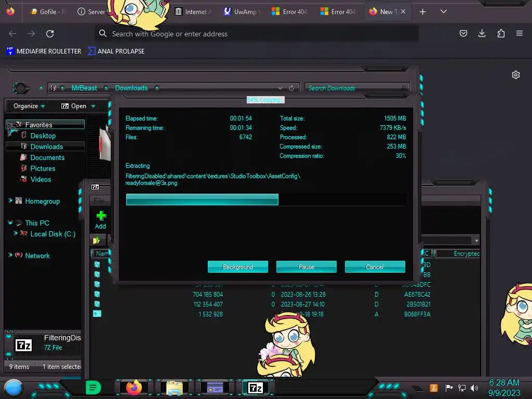This screenshot has height=399, width=532.
Task: Select Downloads under Favorites
Action: click(x=45, y=147)
